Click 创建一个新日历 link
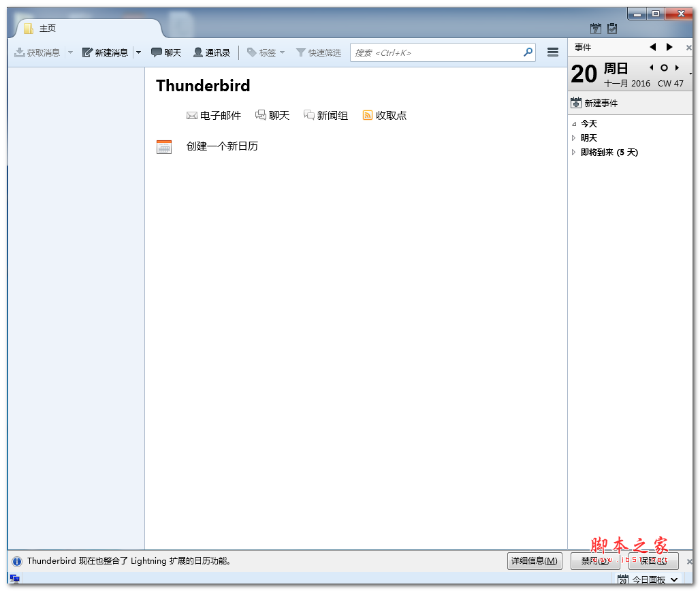 tap(222, 146)
